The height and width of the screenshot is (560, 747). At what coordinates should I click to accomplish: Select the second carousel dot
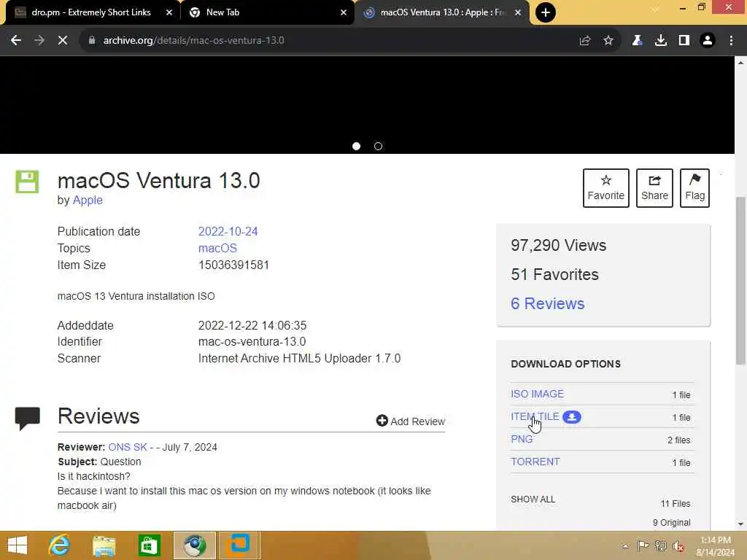coord(379,146)
